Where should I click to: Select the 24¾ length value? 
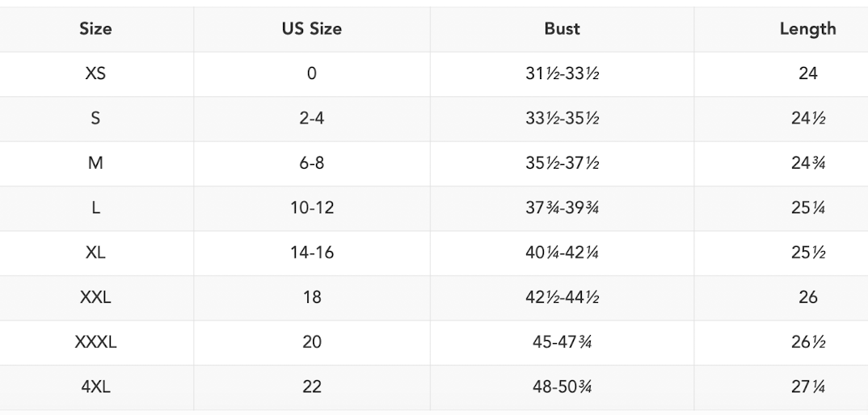(x=807, y=164)
